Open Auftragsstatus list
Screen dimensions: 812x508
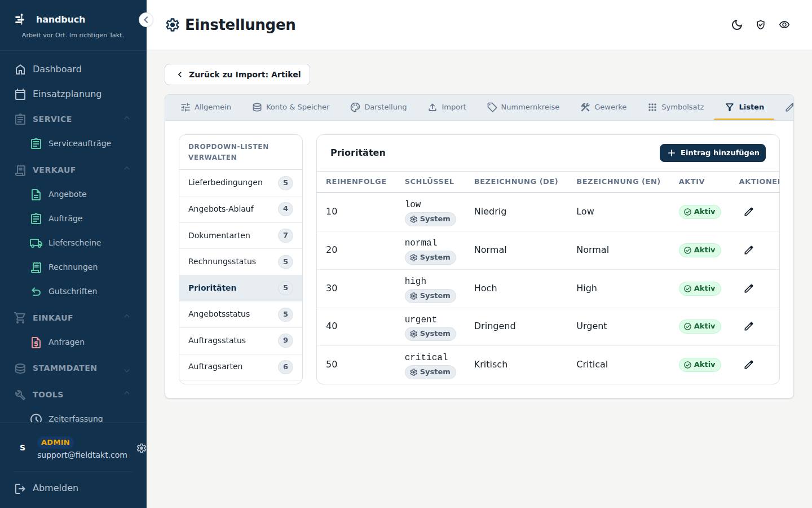pos(241,340)
